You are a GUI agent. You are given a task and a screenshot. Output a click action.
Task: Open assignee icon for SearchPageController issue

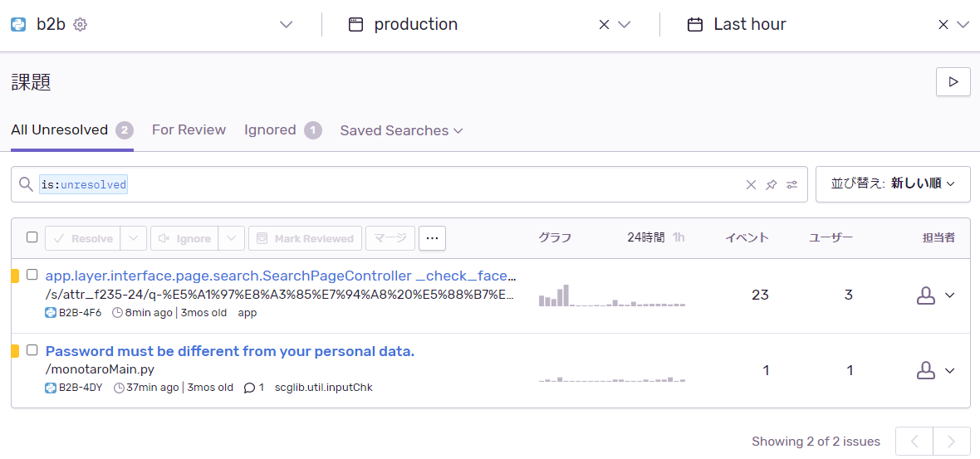[x=925, y=295]
